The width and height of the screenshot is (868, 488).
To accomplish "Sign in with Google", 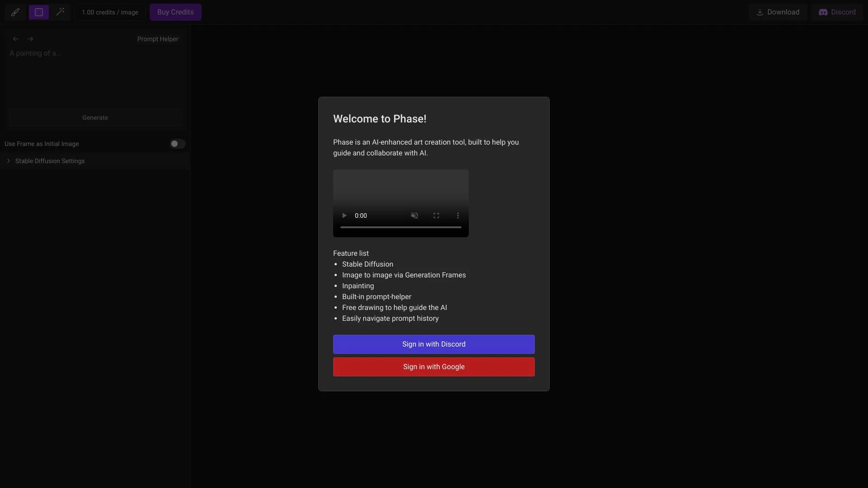I will click(x=434, y=367).
